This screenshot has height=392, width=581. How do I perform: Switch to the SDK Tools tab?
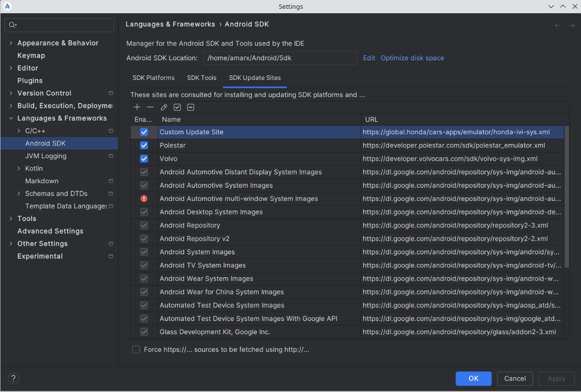coord(201,78)
